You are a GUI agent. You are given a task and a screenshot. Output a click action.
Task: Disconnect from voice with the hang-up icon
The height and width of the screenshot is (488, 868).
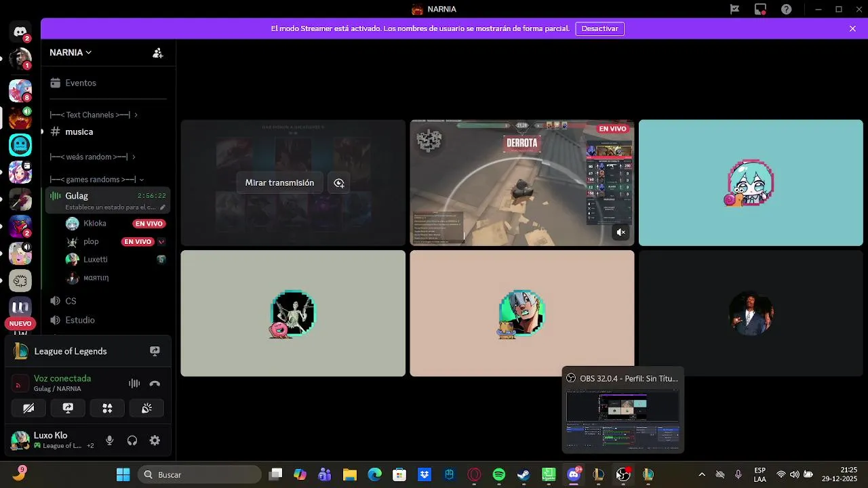point(155,384)
